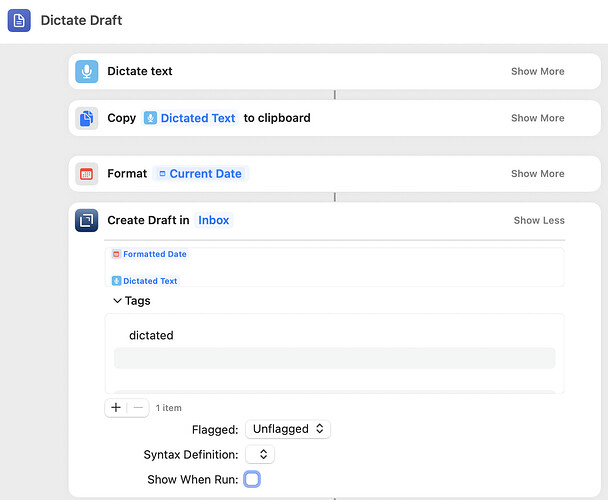Click the Formatted Date token in draft content

[x=150, y=254]
